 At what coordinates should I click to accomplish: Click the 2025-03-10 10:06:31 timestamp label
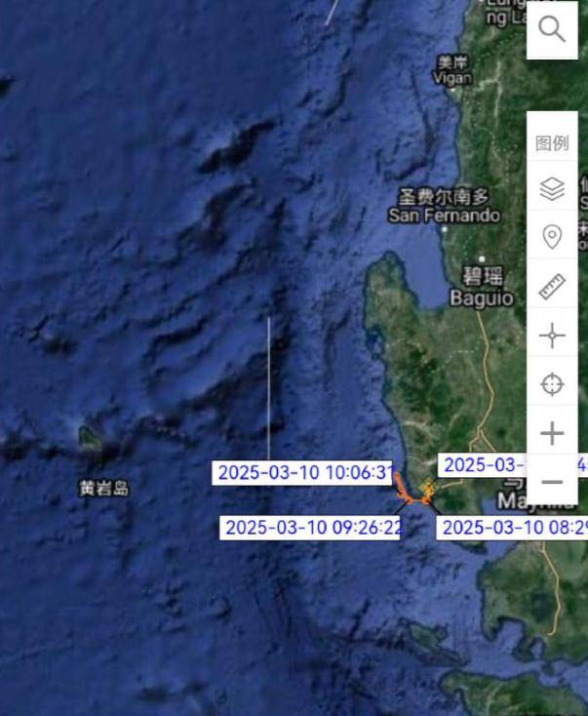(304, 473)
